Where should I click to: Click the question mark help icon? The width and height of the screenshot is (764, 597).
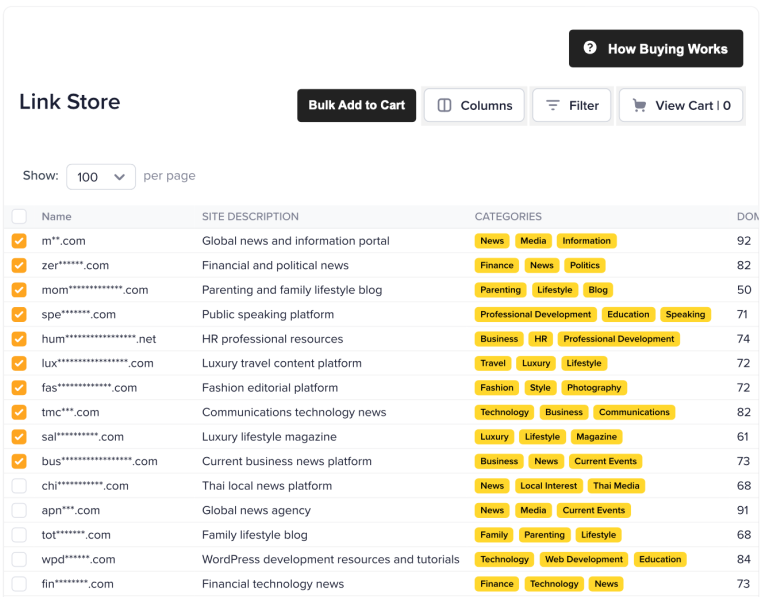(x=590, y=48)
